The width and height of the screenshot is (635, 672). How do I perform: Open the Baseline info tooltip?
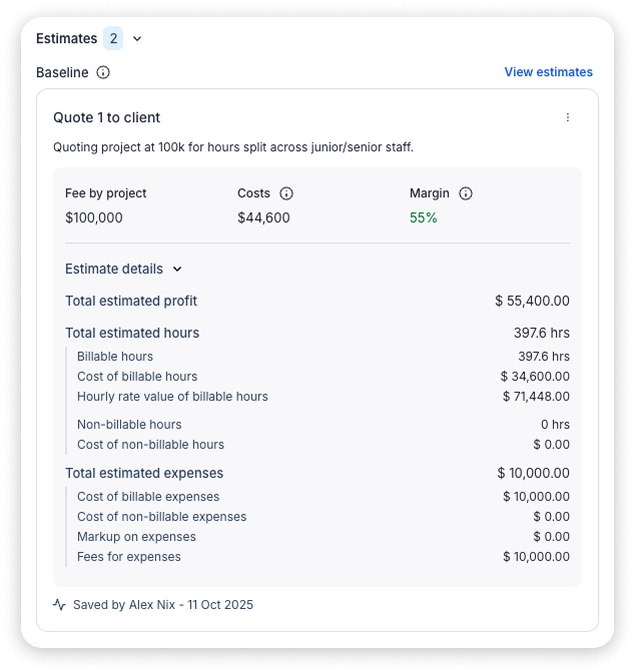click(104, 72)
